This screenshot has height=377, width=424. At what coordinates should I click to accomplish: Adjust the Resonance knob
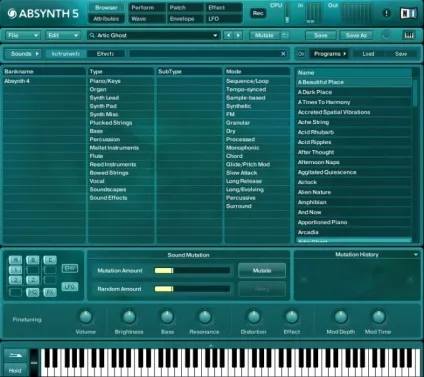click(x=205, y=317)
